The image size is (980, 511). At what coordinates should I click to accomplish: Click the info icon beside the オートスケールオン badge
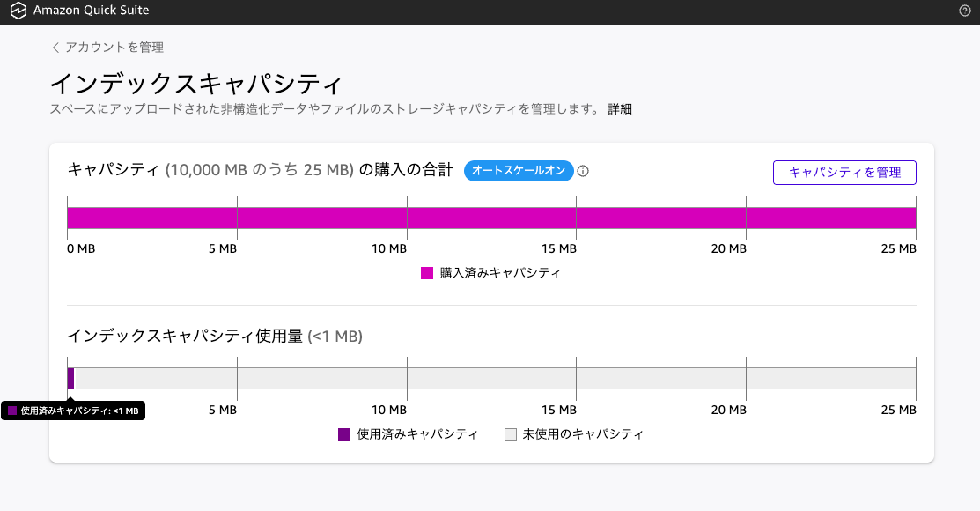coord(583,171)
